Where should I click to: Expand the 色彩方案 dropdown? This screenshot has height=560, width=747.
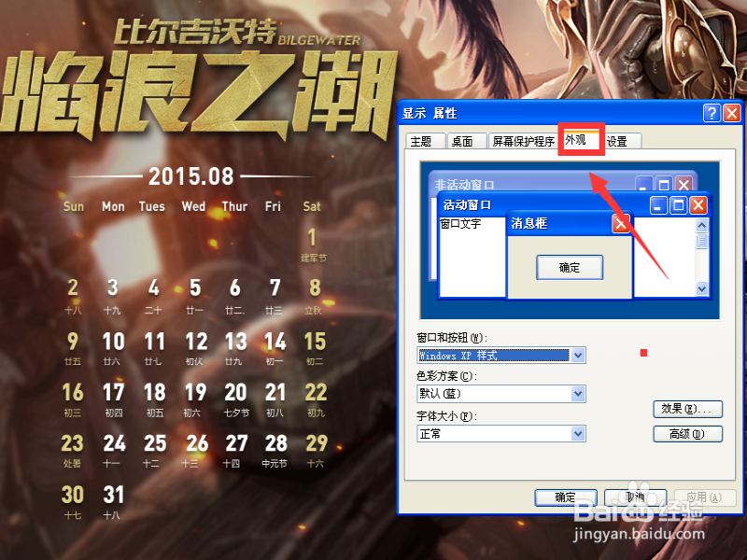click(x=578, y=394)
